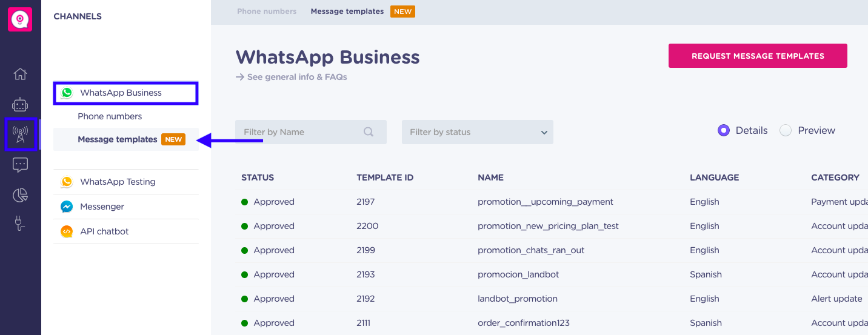Click the WhatsApp Testing yellow icon
868x335 pixels.
point(67,182)
